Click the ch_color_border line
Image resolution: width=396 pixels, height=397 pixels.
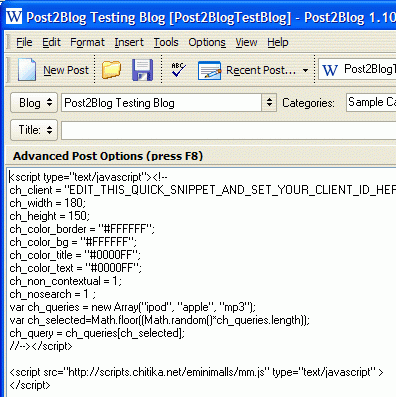click(82, 229)
